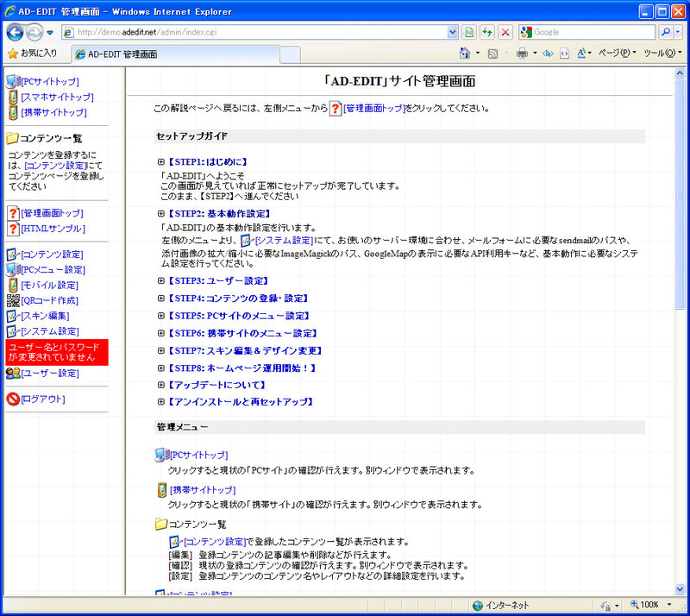The height and width of the screenshot is (616, 690).
Task: Open the [コンテンツ設定] link in コンテンツ一覧 sidebar text
Action: tap(56, 166)
